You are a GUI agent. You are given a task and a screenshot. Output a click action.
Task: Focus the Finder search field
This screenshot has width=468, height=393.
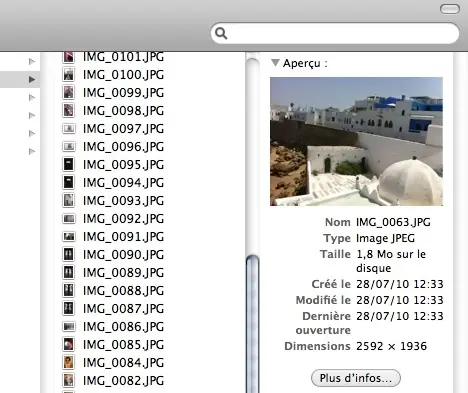[x=335, y=33]
